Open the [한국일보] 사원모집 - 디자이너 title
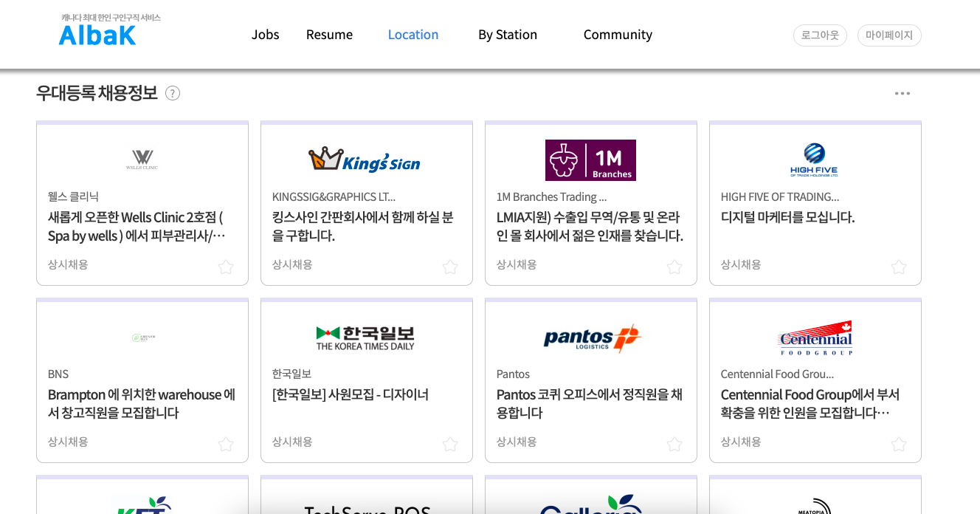Image resolution: width=980 pixels, height=514 pixels. click(350, 394)
